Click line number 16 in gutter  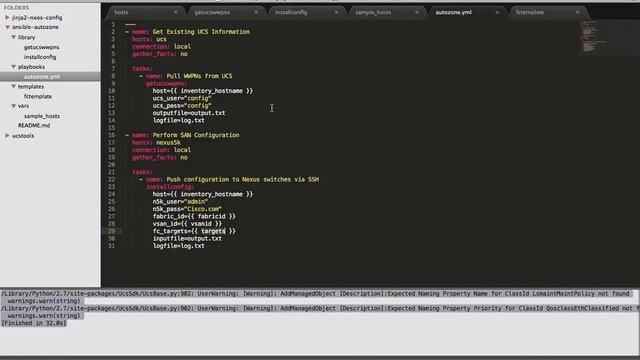coord(111,135)
